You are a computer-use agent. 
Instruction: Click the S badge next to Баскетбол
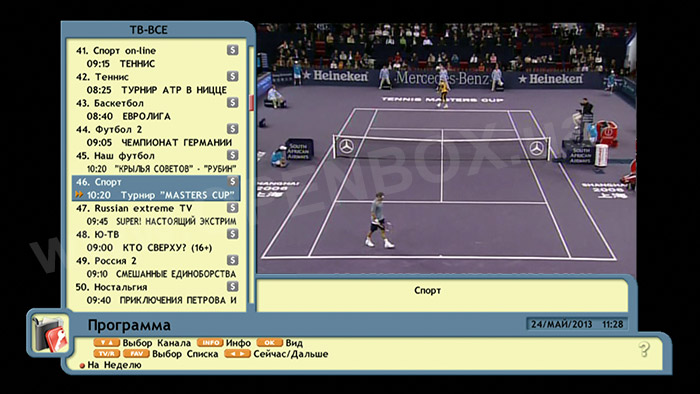point(232,103)
